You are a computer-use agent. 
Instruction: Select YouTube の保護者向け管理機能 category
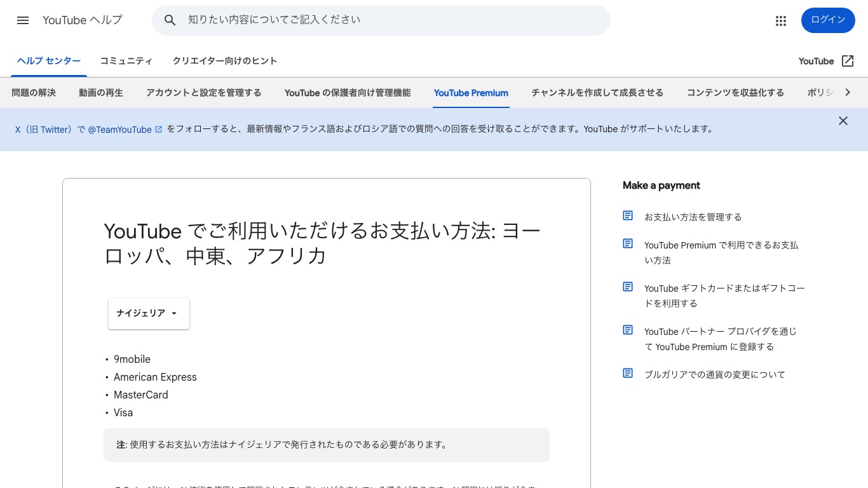click(x=348, y=93)
